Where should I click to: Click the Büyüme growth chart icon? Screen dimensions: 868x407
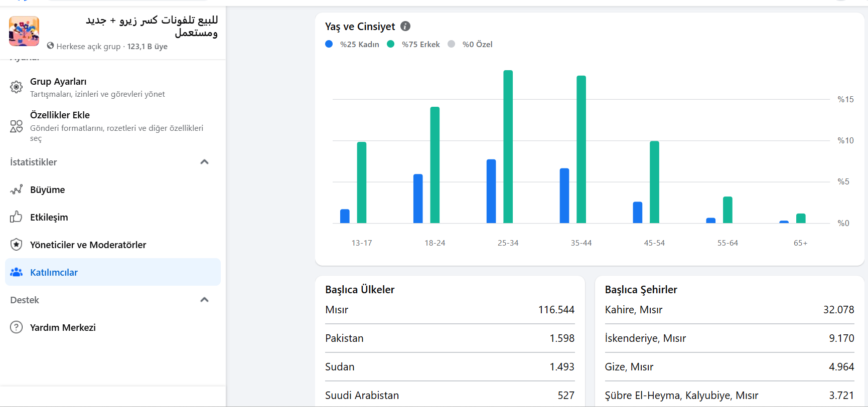click(x=17, y=189)
